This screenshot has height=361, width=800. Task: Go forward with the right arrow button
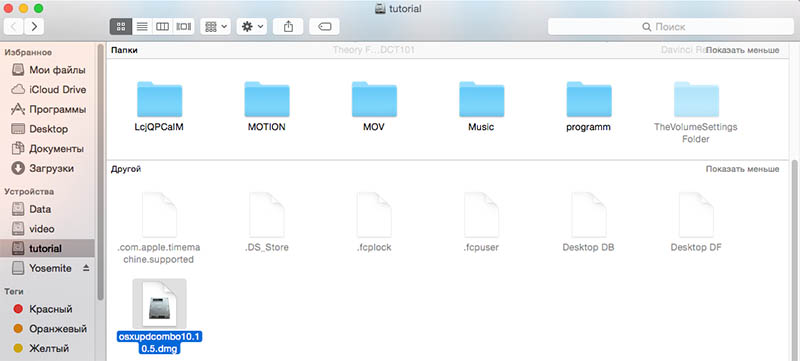pyautogui.click(x=34, y=27)
